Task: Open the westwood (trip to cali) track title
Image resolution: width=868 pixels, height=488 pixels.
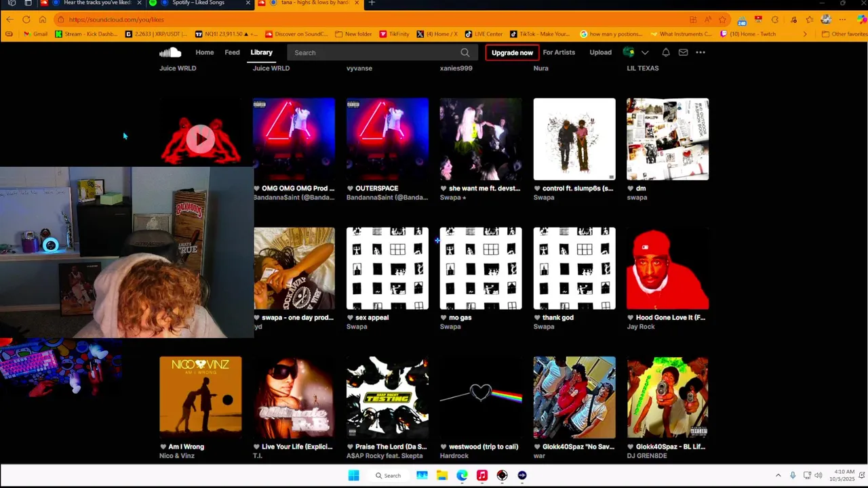Action: tap(483, 447)
